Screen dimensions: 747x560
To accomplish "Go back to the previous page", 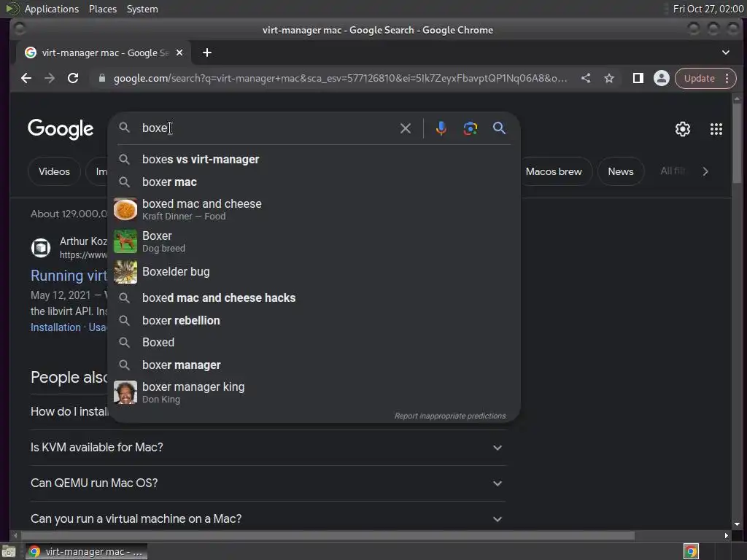I will [x=26, y=78].
